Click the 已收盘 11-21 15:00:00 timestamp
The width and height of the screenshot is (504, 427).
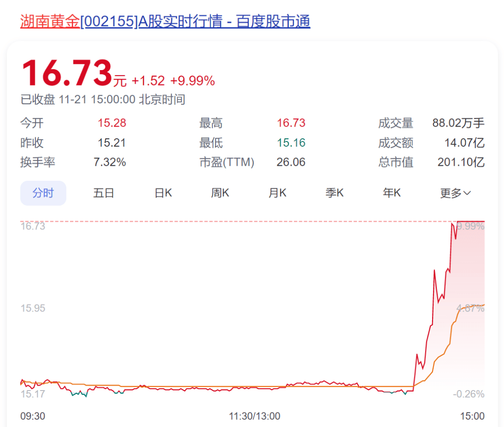pyautogui.click(x=103, y=100)
